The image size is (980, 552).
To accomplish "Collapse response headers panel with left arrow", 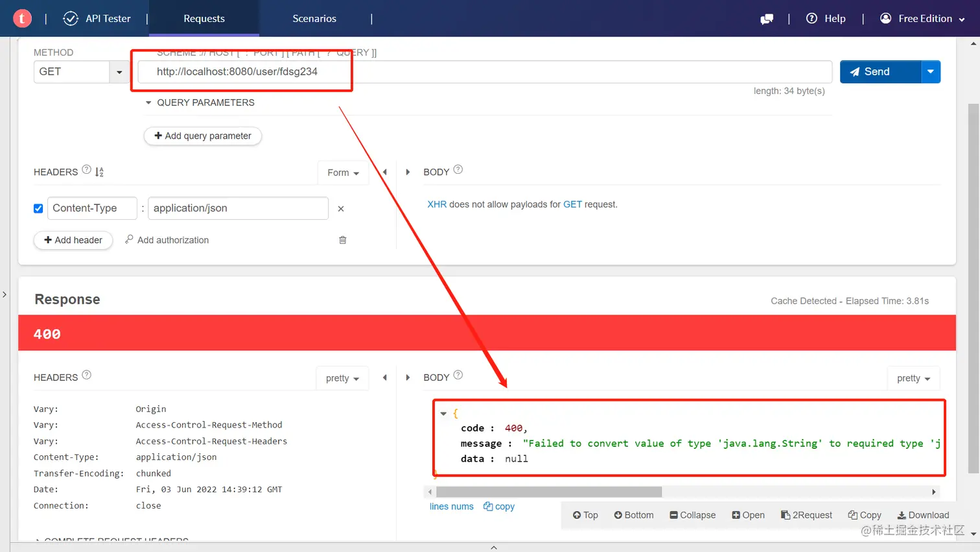I will (x=385, y=378).
